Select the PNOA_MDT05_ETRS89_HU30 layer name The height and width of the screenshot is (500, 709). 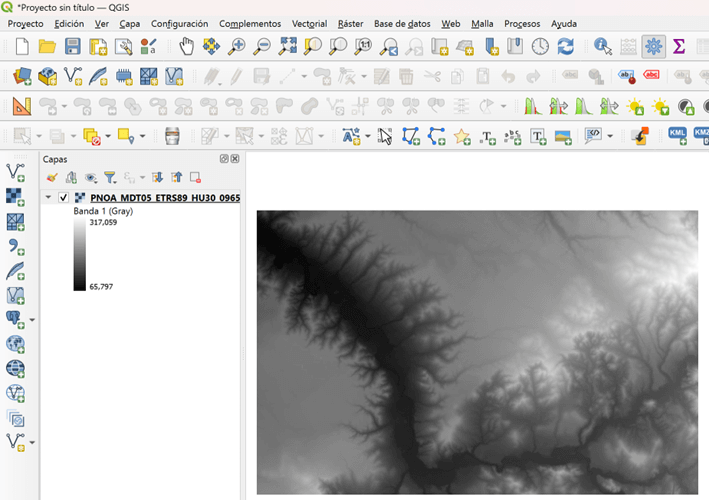(x=165, y=198)
